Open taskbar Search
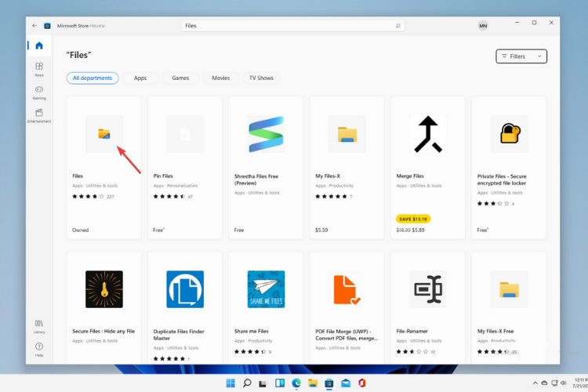The height and width of the screenshot is (392, 588). pos(247,383)
